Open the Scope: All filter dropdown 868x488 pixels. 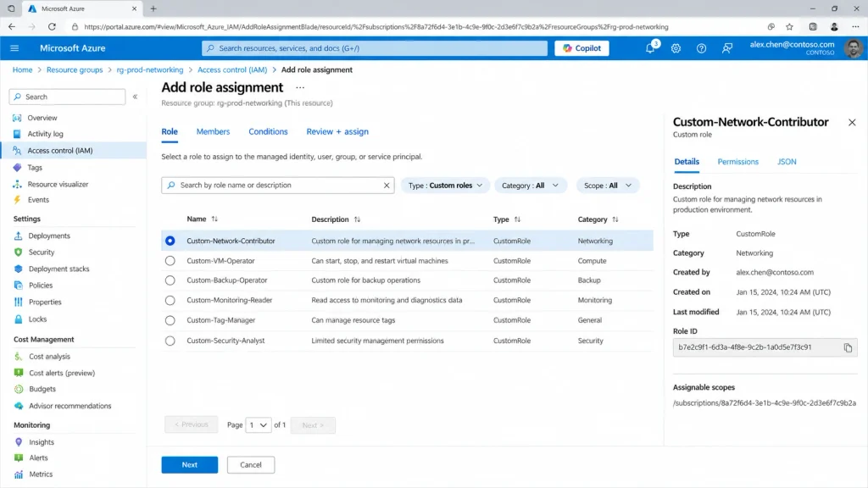click(607, 186)
